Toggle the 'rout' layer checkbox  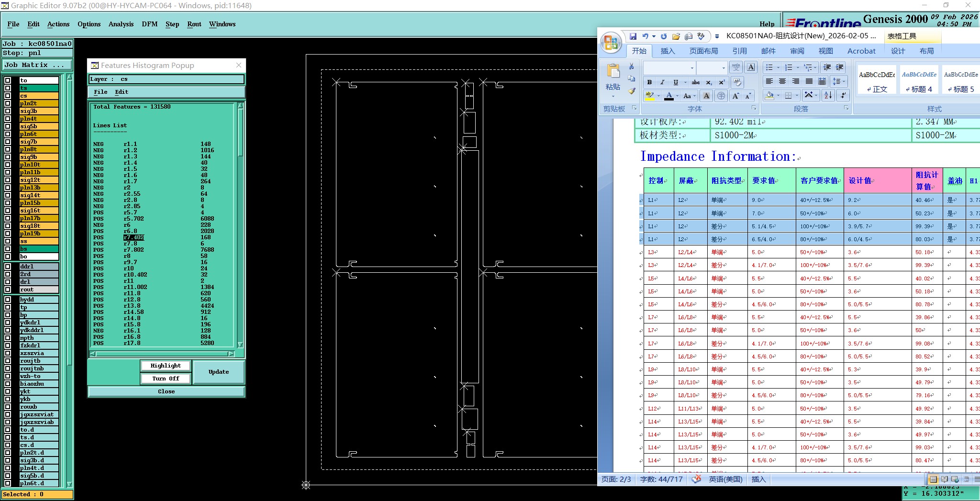8,289
